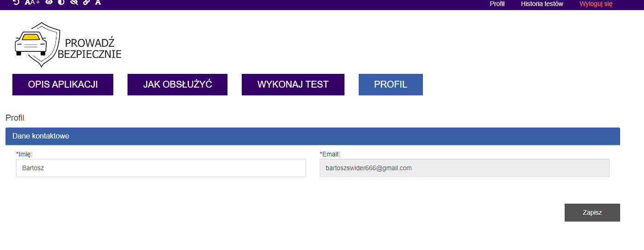
Task: Click the crossed-out eye icon
Action: tap(74, 2)
